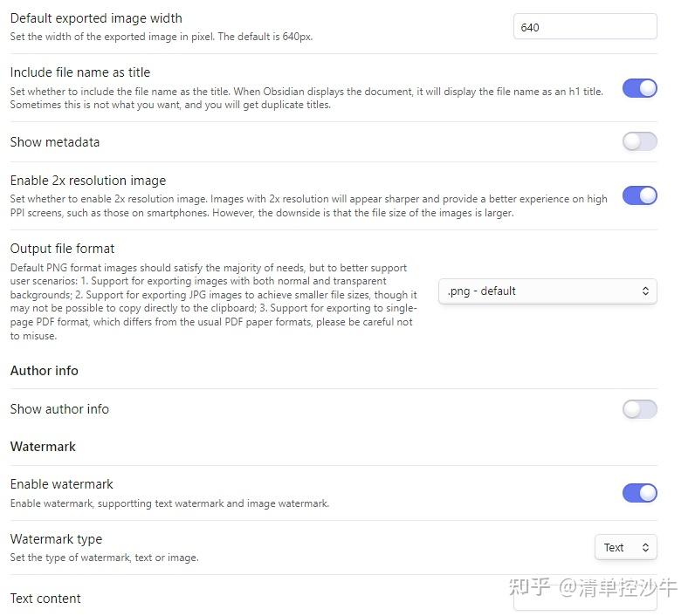Open the Watermark type Text dropdown
Screen dimensions: 695x616
tap(625, 548)
